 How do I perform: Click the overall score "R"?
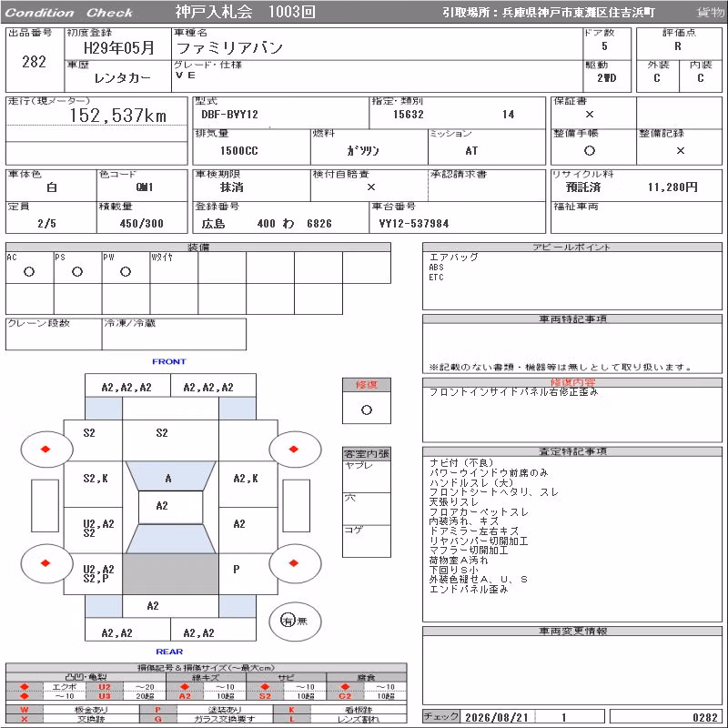[x=678, y=46]
